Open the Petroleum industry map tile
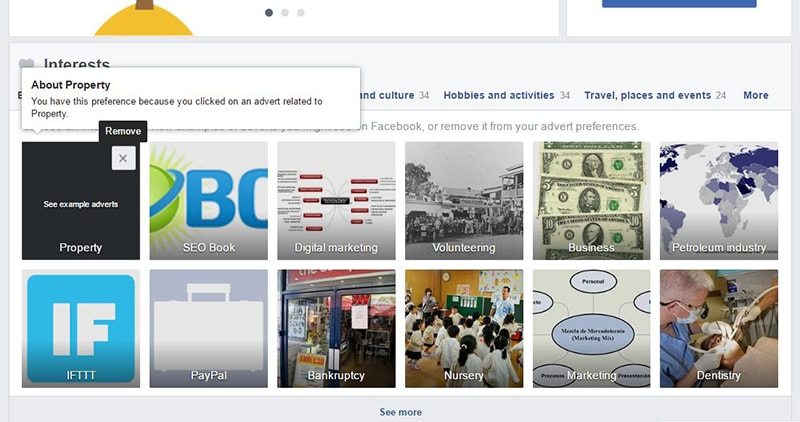 pos(719,201)
